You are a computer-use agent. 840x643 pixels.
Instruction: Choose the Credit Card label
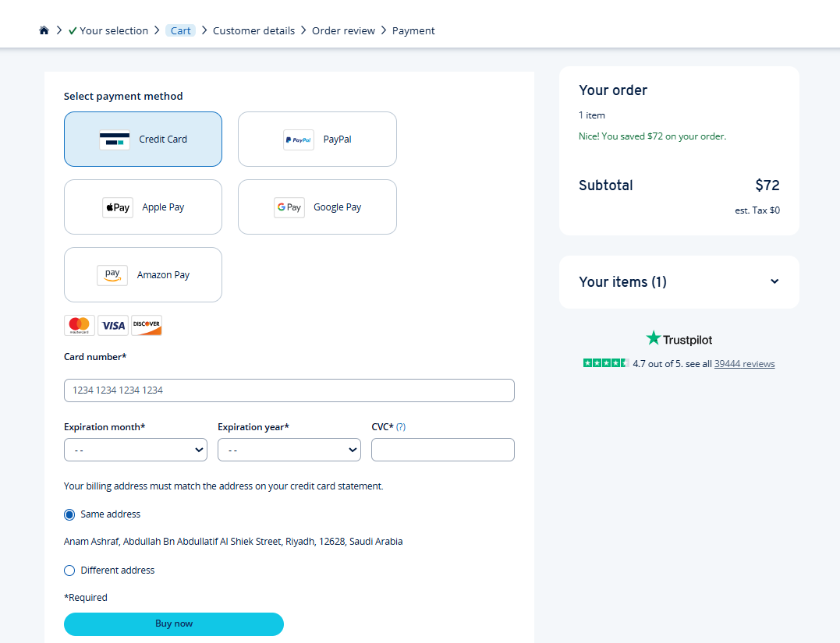163,140
